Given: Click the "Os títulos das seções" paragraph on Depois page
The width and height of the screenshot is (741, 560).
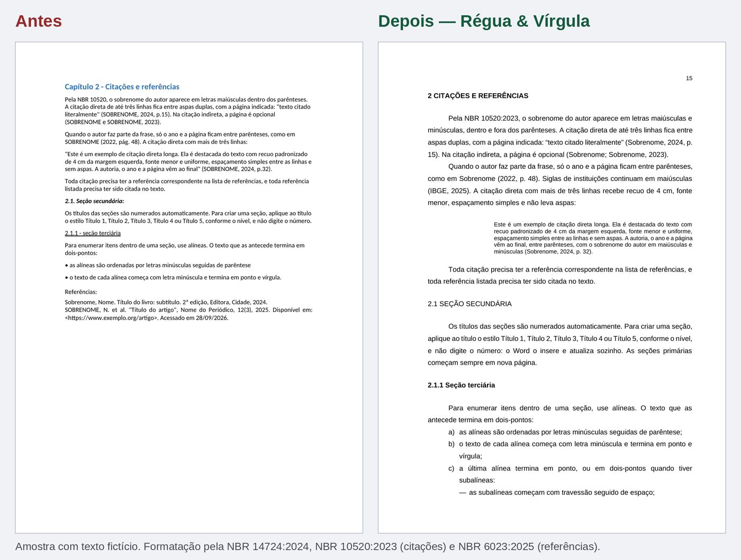Looking at the screenshot, I should coord(560,345).
